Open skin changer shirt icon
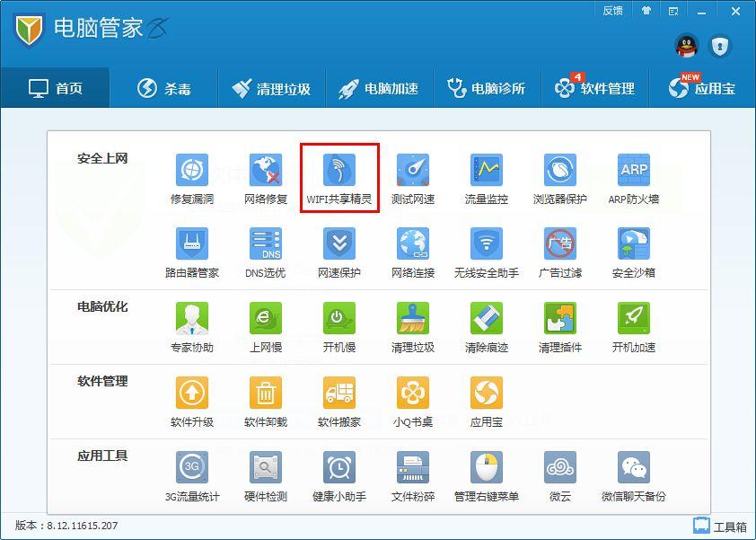Image resolution: width=756 pixels, height=540 pixels. [x=646, y=11]
